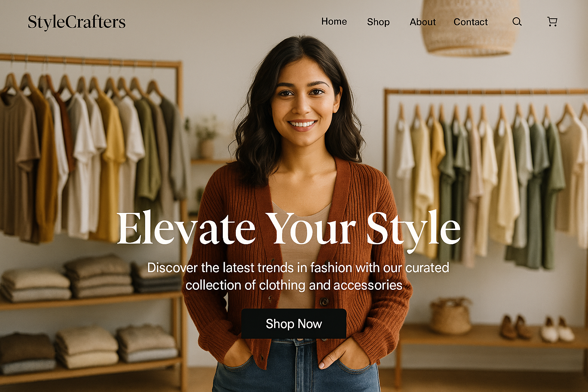
Task: Click the rust cardigan's top button
Action: pyautogui.click(x=324, y=302)
